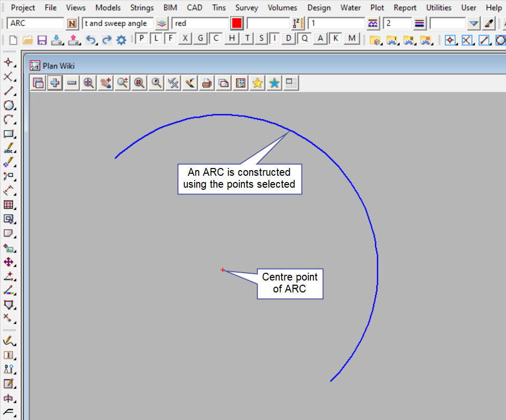Screen dimensions: 506x420
Task: Select the fit view zoom icon
Action: pos(89,83)
